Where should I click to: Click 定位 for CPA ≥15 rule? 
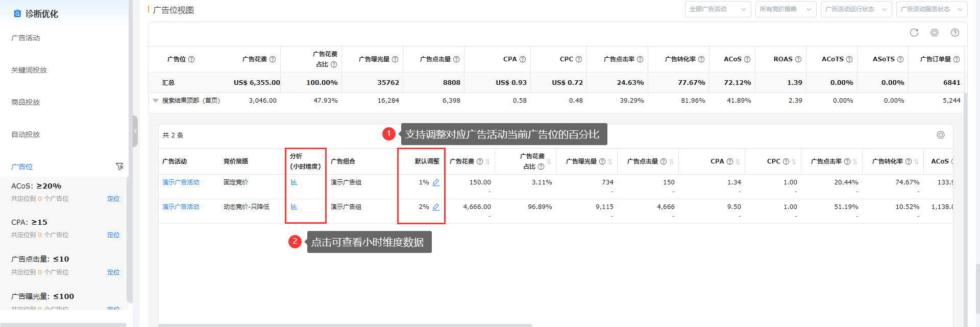coord(113,235)
